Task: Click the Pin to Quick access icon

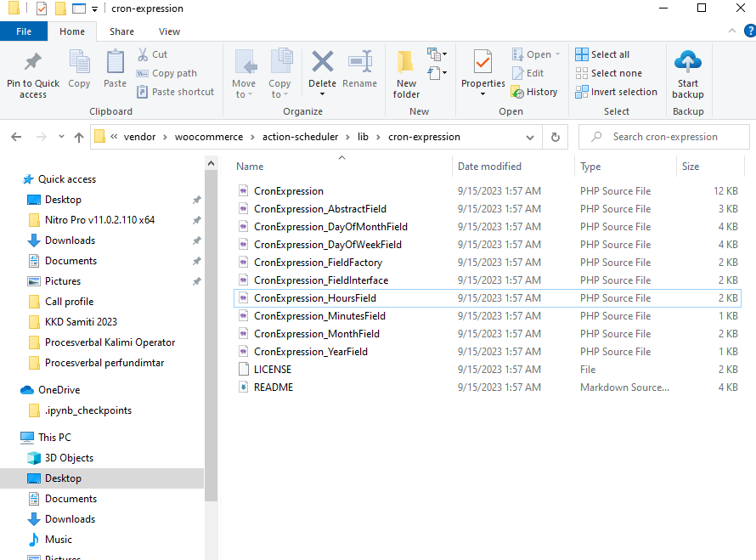Action: tap(33, 64)
